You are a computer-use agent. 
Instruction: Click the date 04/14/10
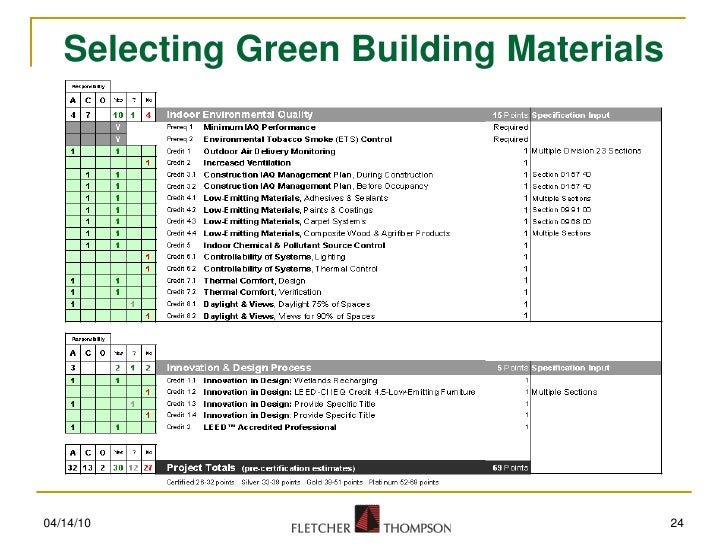pos(67,523)
